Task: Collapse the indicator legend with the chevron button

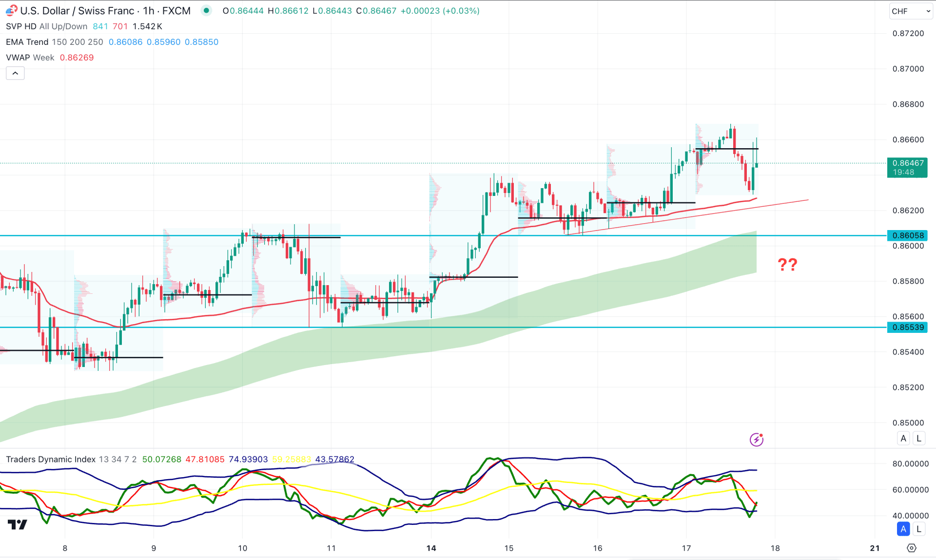Action: point(15,73)
